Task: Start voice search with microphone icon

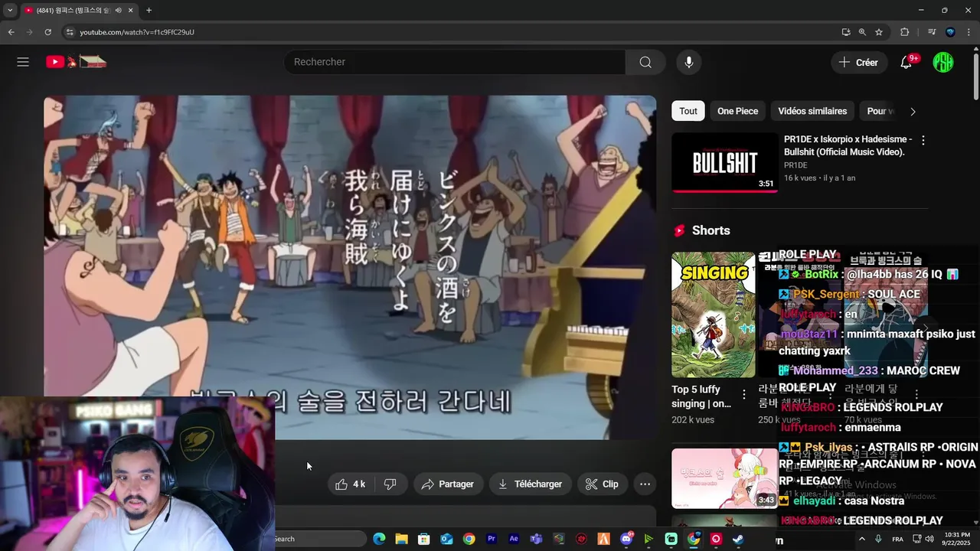Action: click(689, 62)
